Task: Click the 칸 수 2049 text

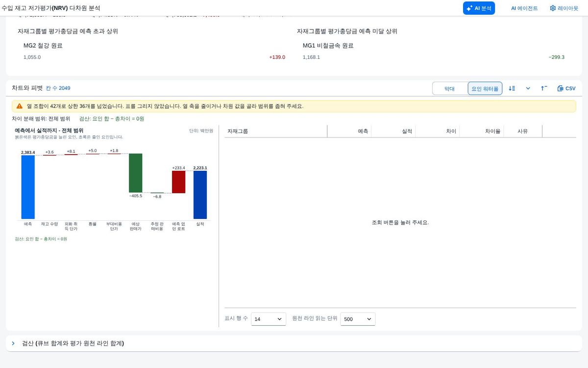Action: point(58,88)
